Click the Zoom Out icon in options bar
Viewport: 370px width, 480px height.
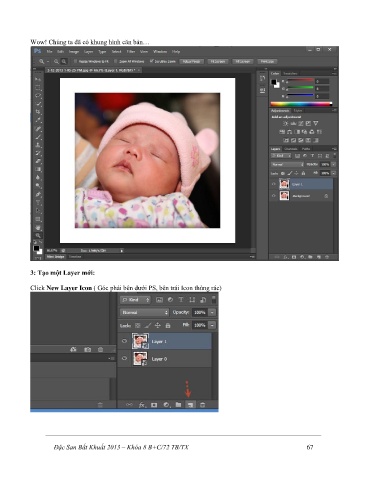tap(64, 61)
